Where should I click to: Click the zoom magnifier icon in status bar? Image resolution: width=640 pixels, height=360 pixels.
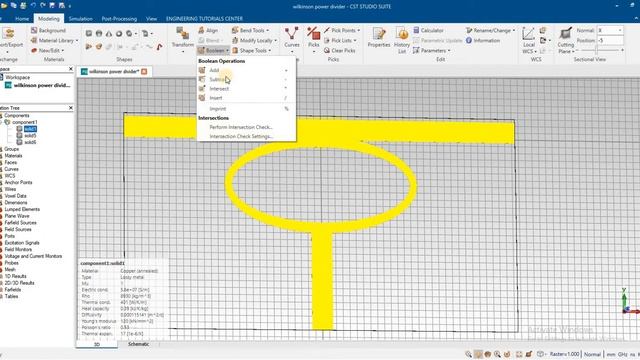pyautogui.click(x=469, y=354)
